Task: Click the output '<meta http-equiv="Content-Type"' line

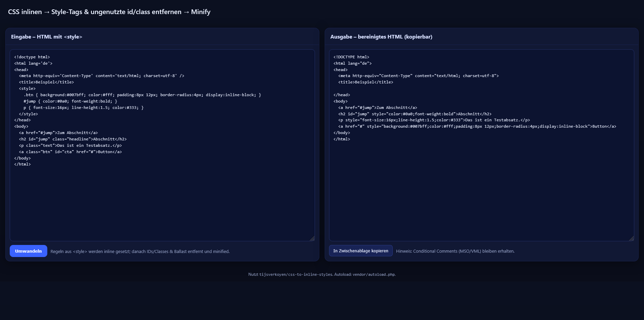Action: (419, 76)
